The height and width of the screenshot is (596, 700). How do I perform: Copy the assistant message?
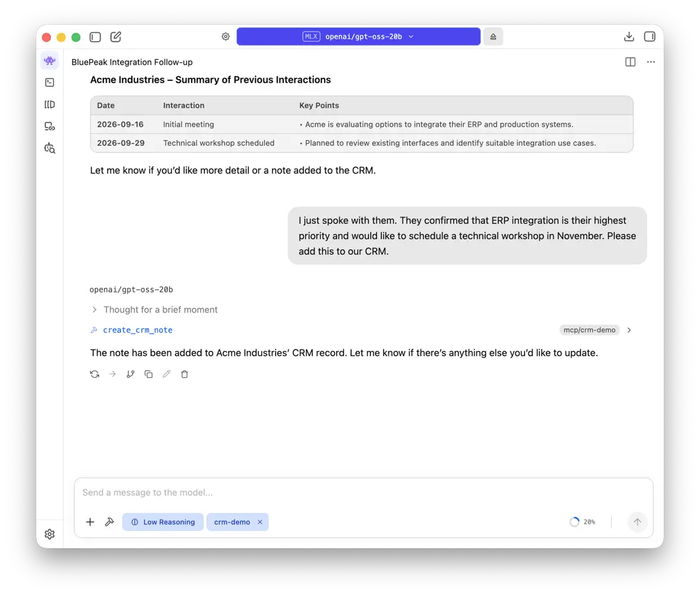[x=148, y=374]
